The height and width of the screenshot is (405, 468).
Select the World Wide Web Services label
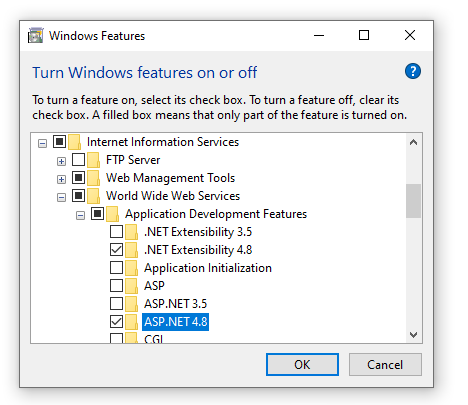click(x=173, y=196)
